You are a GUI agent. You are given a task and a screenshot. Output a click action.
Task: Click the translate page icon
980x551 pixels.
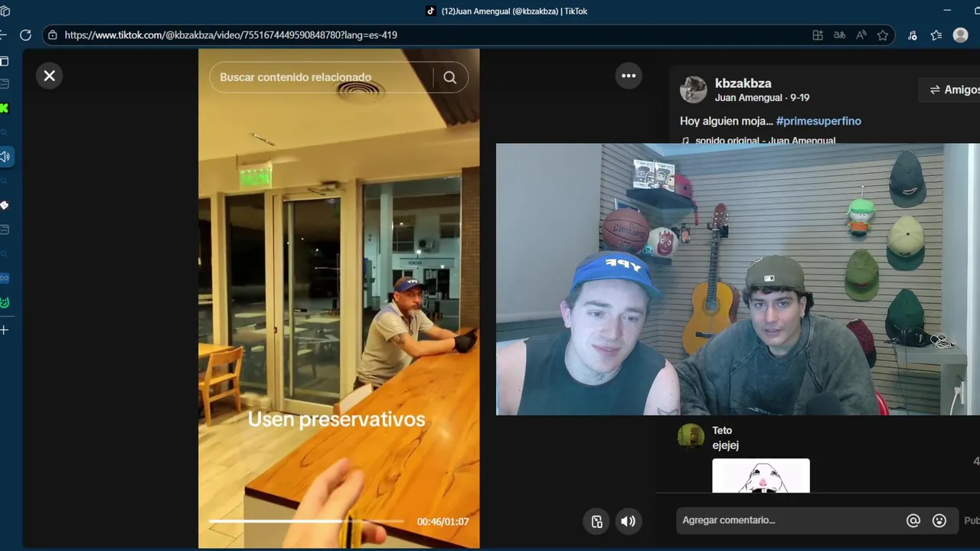[x=840, y=35]
